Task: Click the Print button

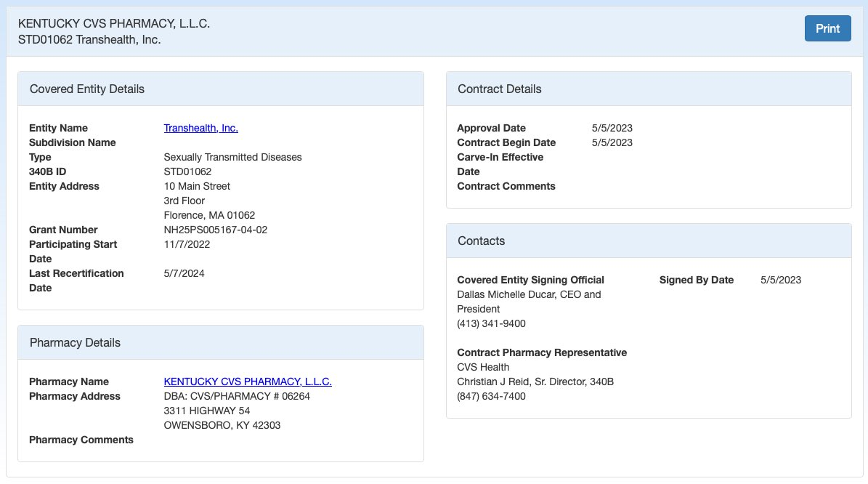Action: [827, 28]
